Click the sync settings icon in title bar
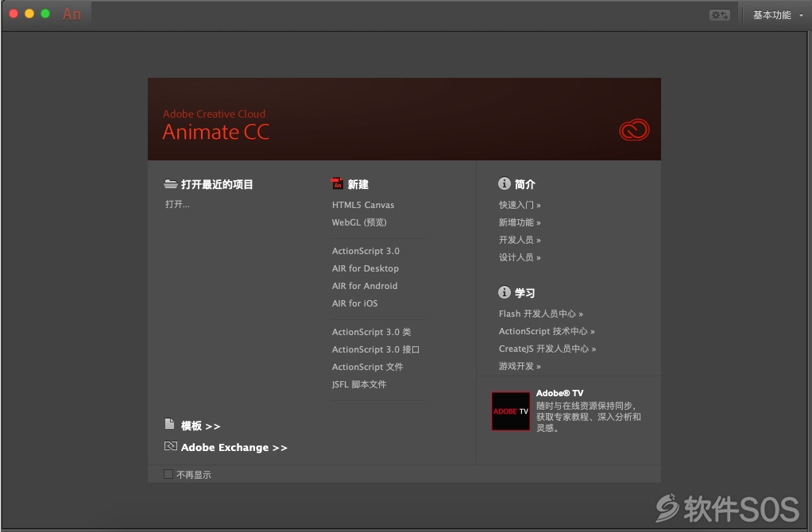This screenshot has width=812, height=532. pos(719,15)
